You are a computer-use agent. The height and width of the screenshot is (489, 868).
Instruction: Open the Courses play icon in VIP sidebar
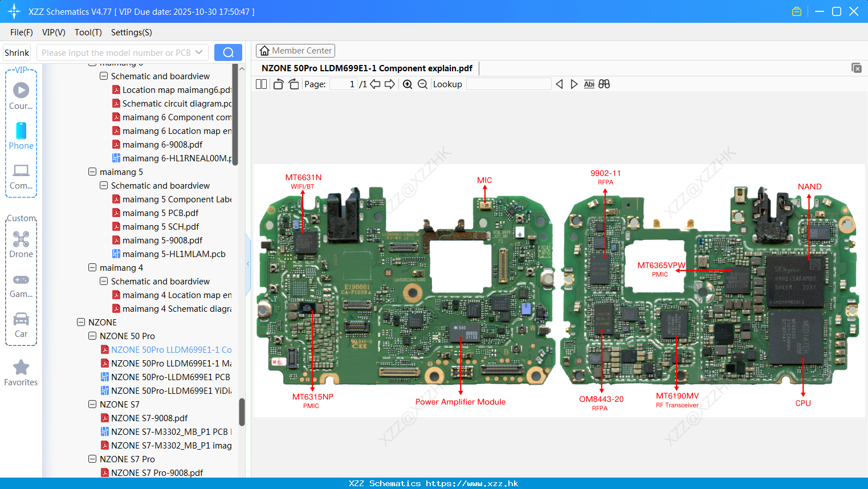coord(21,90)
